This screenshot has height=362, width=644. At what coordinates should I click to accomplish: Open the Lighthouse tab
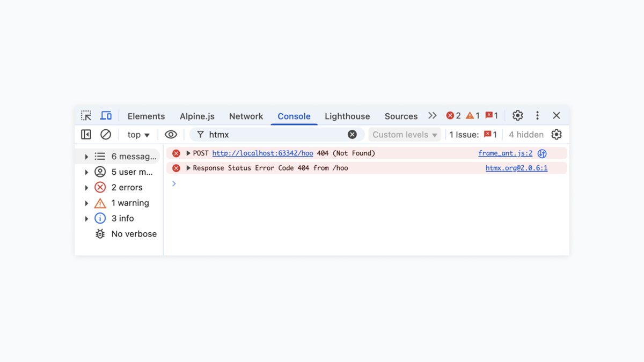click(347, 116)
